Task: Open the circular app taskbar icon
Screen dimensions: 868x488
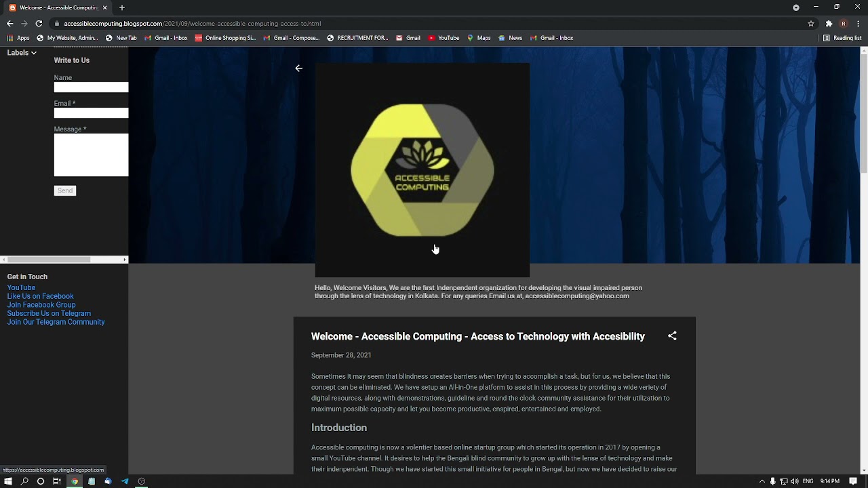Action: [141, 481]
